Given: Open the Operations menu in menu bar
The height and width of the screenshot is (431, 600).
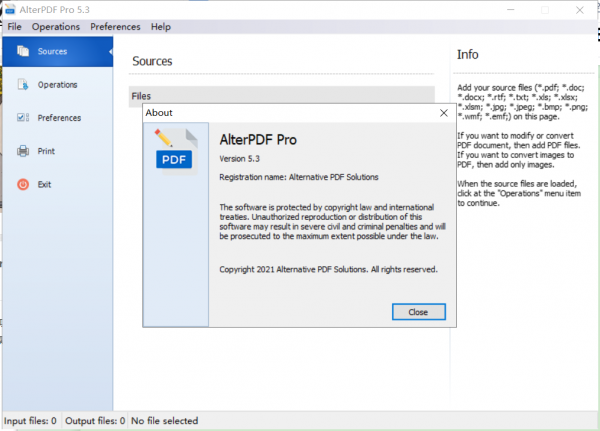Looking at the screenshot, I should (54, 26).
